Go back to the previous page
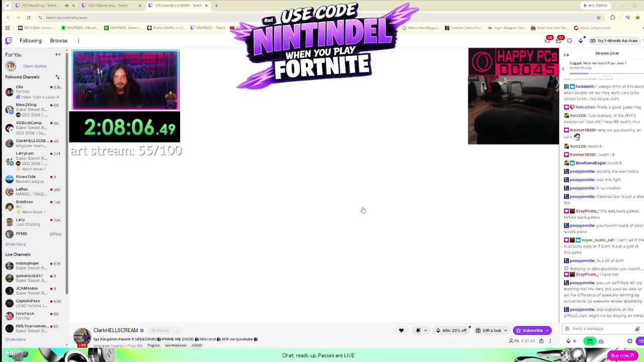 (8, 18)
